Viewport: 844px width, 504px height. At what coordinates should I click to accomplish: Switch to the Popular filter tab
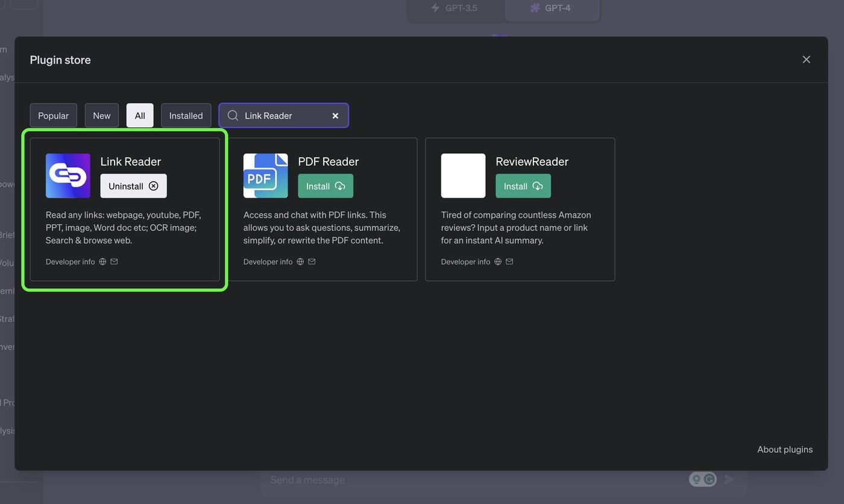click(54, 116)
